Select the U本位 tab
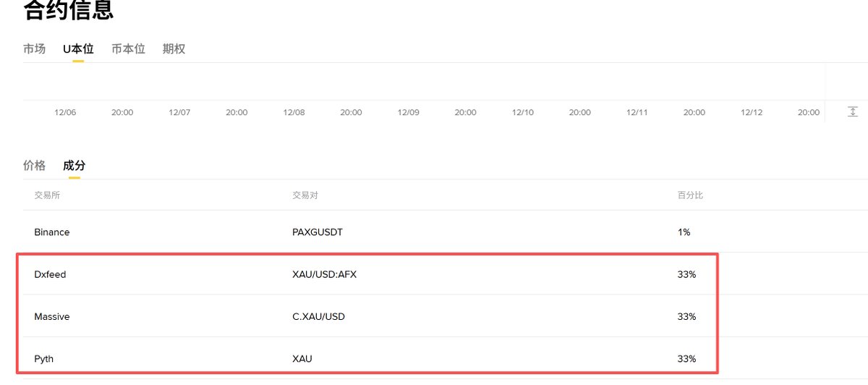Image resolution: width=868 pixels, height=385 pixels. [x=78, y=49]
